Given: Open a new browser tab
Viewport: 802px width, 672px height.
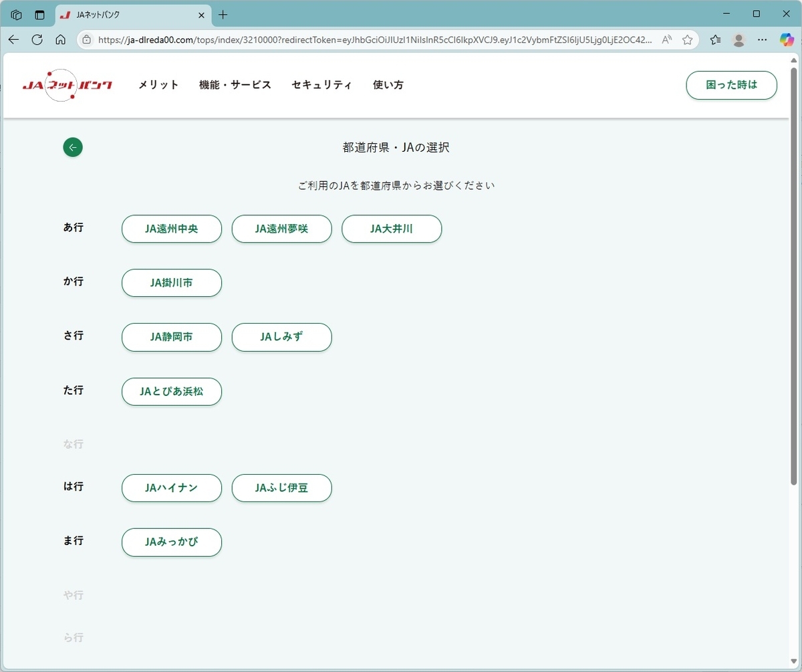Looking at the screenshot, I should (223, 15).
